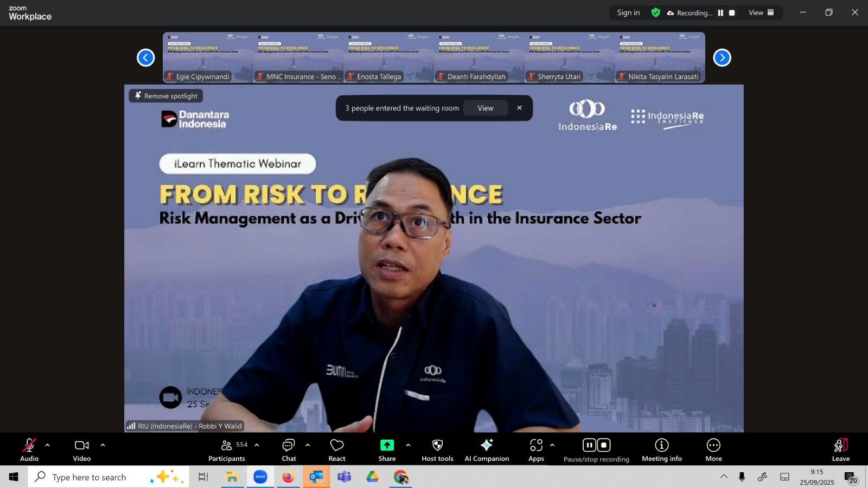Screen dimensions: 868x488
Task: Unmute the Audio microphone
Action: 29,450
